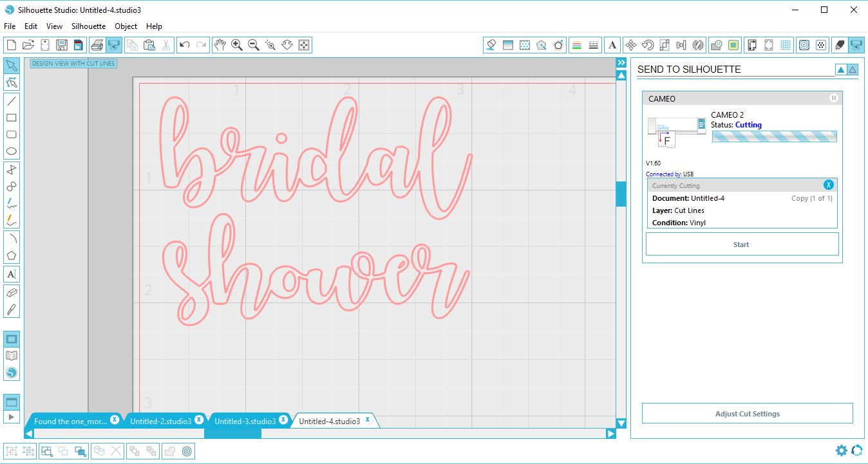Open the Fill Color paint bucket panel
Viewport: 868px width, 464px height.
pyautogui.click(x=491, y=45)
